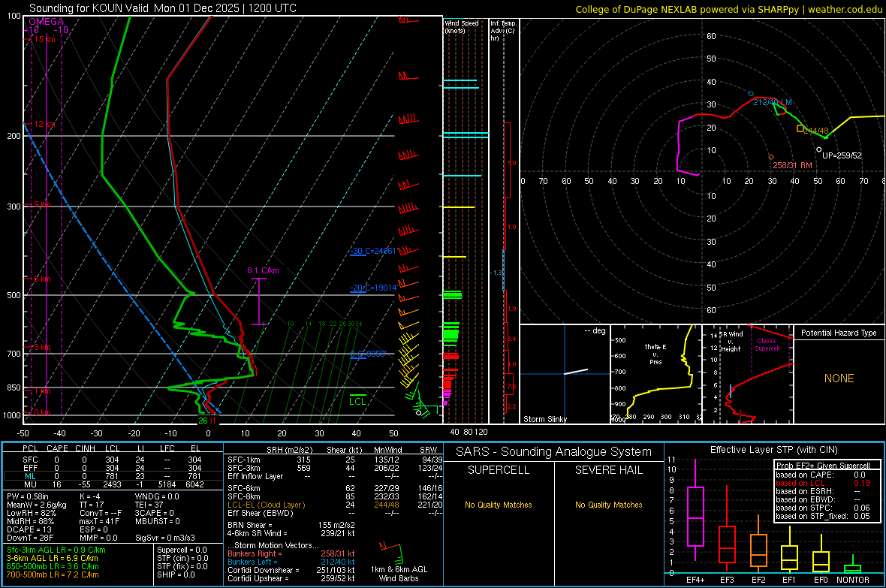Image resolution: width=886 pixels, height=588 pixels.
Task: Click the Sounding for KOUN title text
Action: click(163, 8)
